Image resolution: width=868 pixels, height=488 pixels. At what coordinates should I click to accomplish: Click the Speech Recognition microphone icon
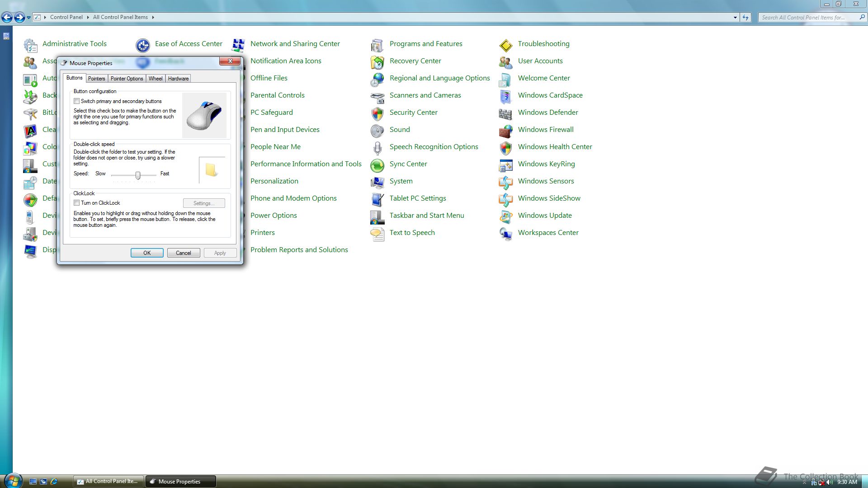377,148
